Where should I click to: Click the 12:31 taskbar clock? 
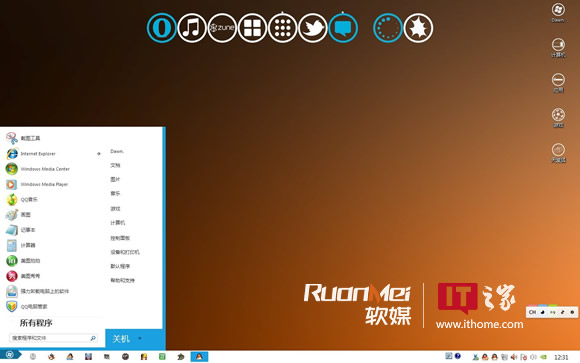561,357
